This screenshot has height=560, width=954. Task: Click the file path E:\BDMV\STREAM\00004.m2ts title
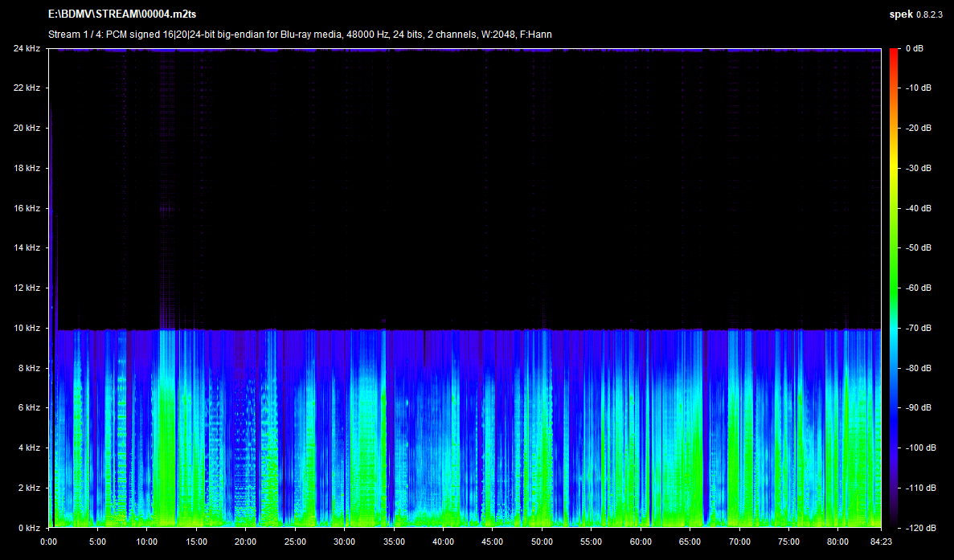(122, 15)
